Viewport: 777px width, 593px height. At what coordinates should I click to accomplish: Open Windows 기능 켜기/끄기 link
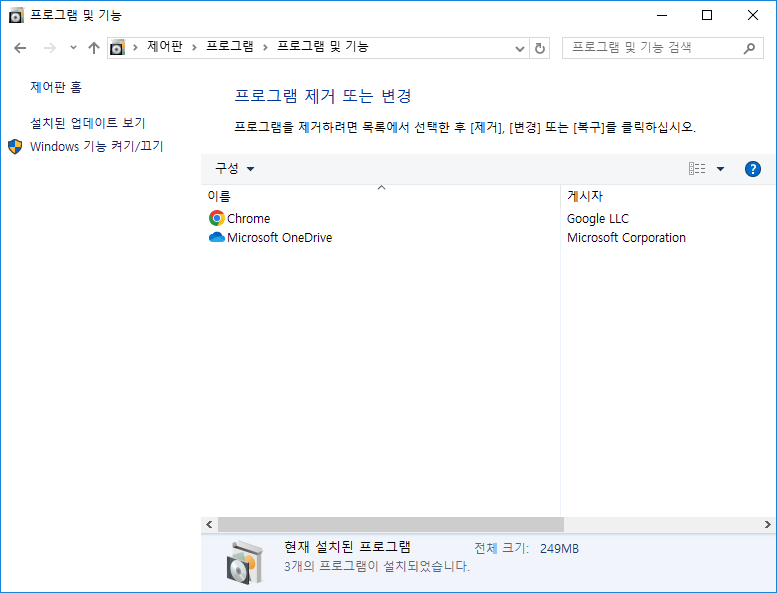pyautogui.click(x=97, y=146)
